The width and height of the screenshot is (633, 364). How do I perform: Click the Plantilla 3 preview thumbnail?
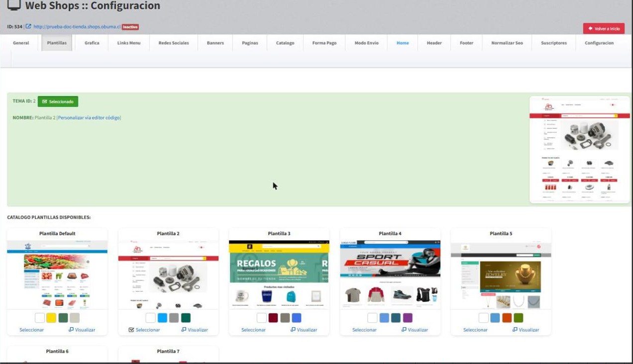point(279,274)
